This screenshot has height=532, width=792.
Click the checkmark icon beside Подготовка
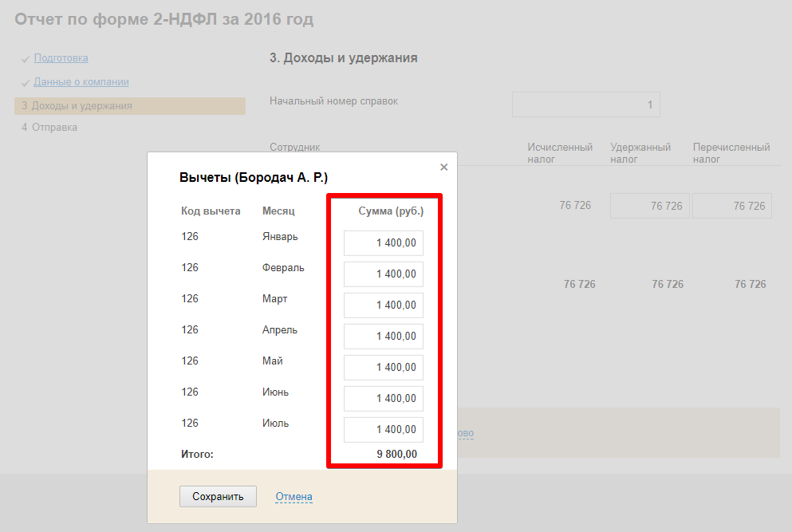(26, 59)
